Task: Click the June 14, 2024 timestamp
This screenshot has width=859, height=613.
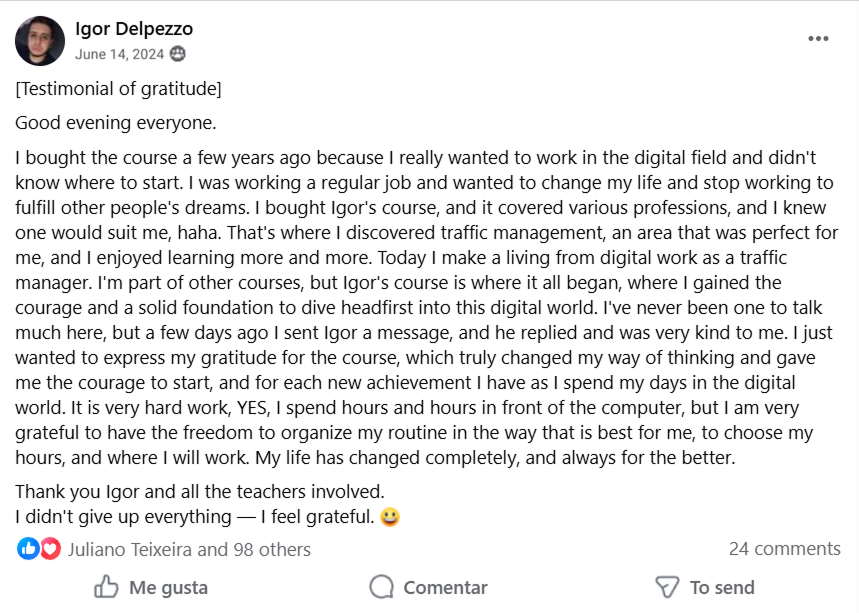Action: (119, 54)
